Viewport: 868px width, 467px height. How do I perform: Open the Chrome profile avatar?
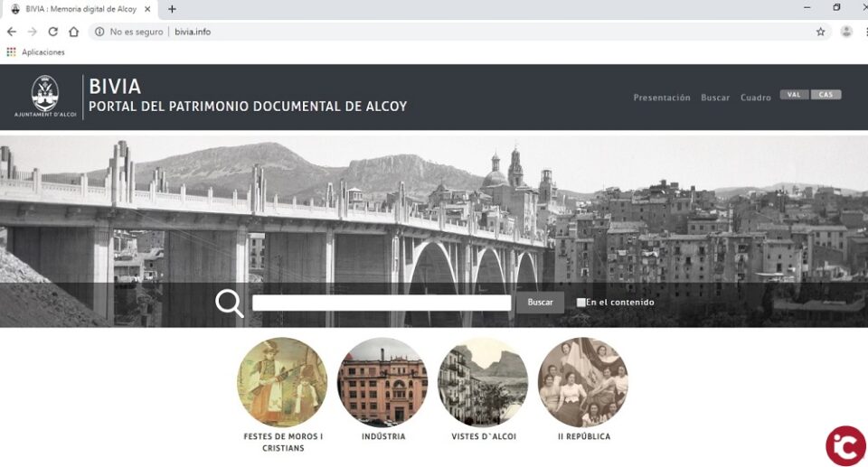pos(846,32)
